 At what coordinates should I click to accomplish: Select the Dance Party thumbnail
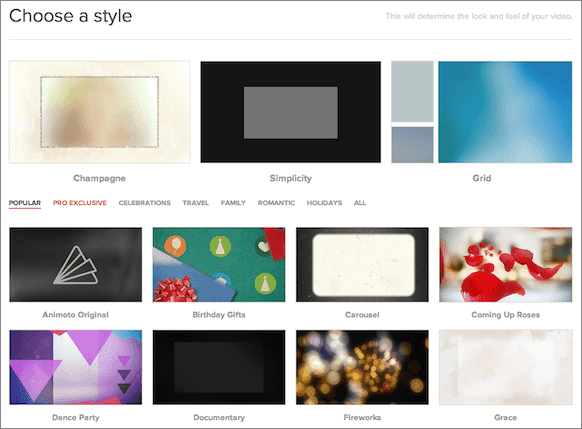coord(76,367)
